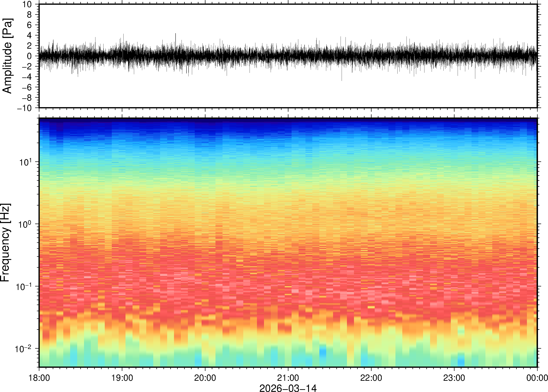Viewport: 548px width, 392px height.
Task: Click the 10⁻² frequency tick label
Action: point(23,349)
